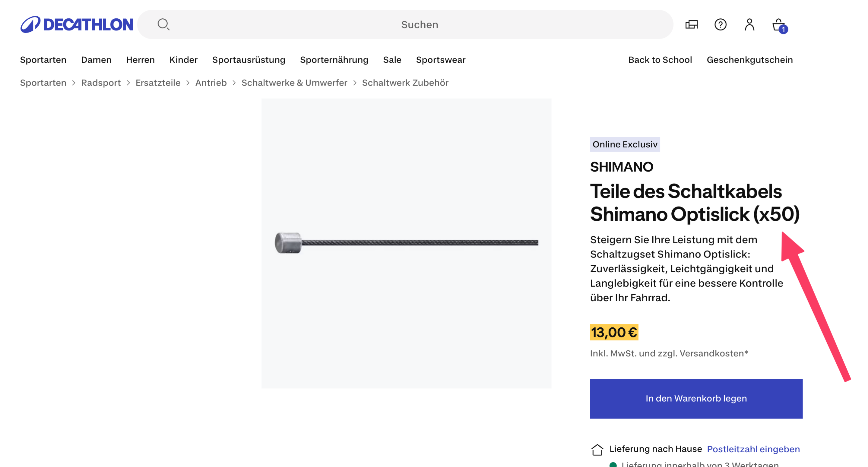
Task: Select the Sale menu item
Action: pyautogui.click(x=392, y=60)
